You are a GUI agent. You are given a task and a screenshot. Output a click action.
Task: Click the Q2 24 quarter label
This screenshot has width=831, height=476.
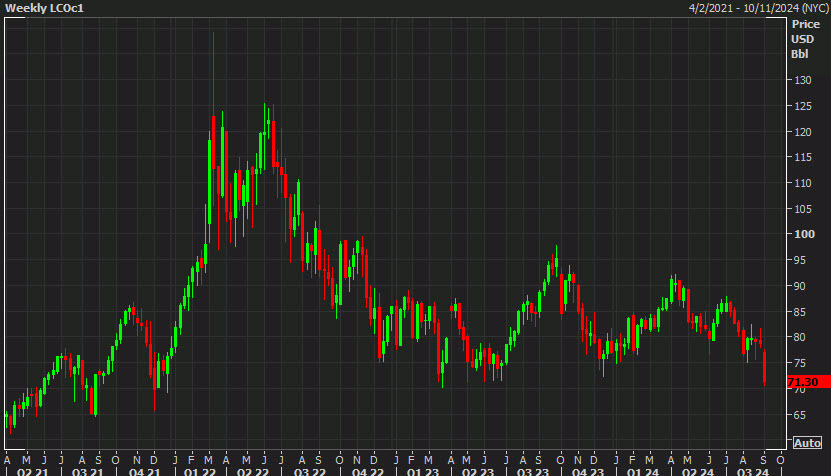coord(697,471)
